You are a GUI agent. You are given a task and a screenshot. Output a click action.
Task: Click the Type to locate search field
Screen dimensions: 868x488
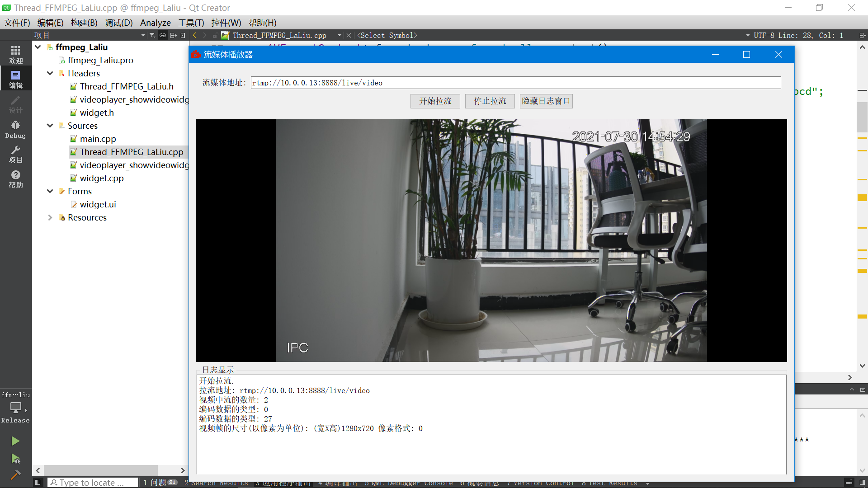[x=93, y=482]
